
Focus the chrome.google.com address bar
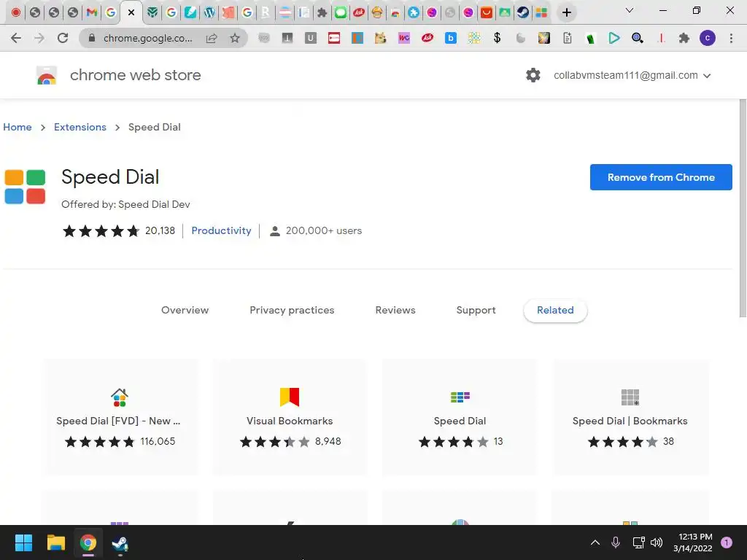[x=147, y=38]
